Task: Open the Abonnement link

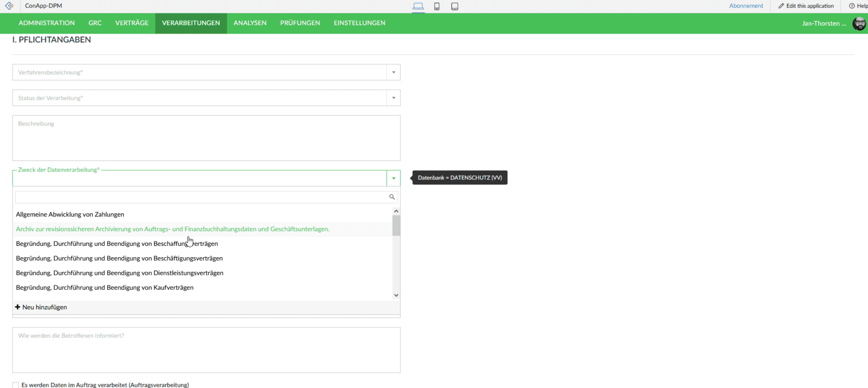Action: click(746, 6)
